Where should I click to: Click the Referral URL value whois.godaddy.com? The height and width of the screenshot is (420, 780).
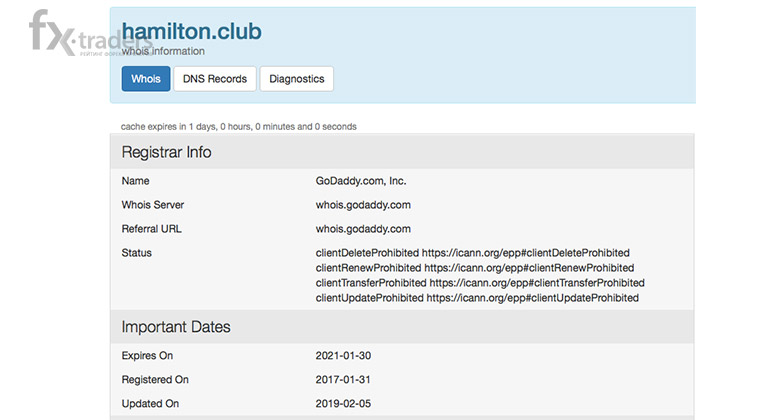point(363,229)
